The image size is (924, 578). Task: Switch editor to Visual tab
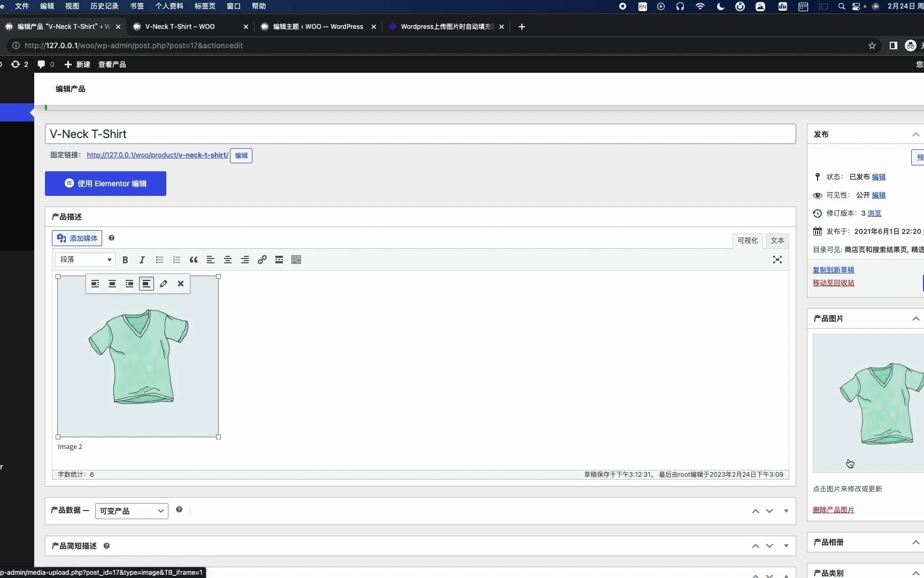tap(748, 241)
